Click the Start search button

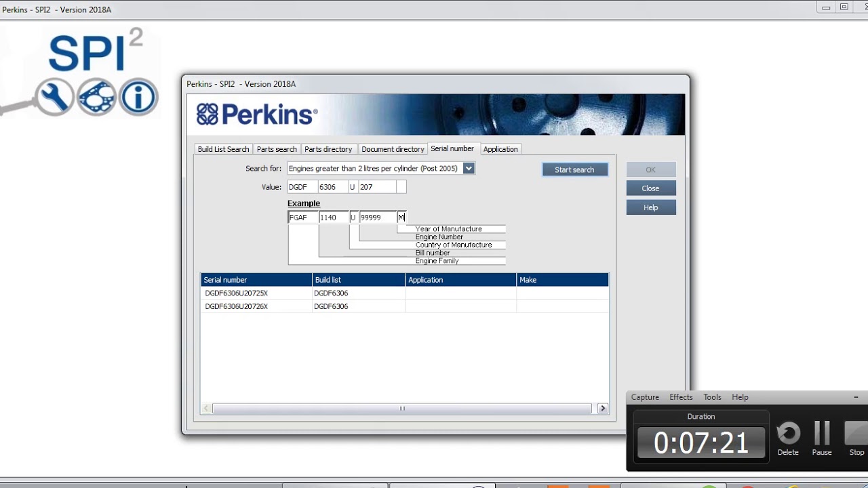coord(574,169)
